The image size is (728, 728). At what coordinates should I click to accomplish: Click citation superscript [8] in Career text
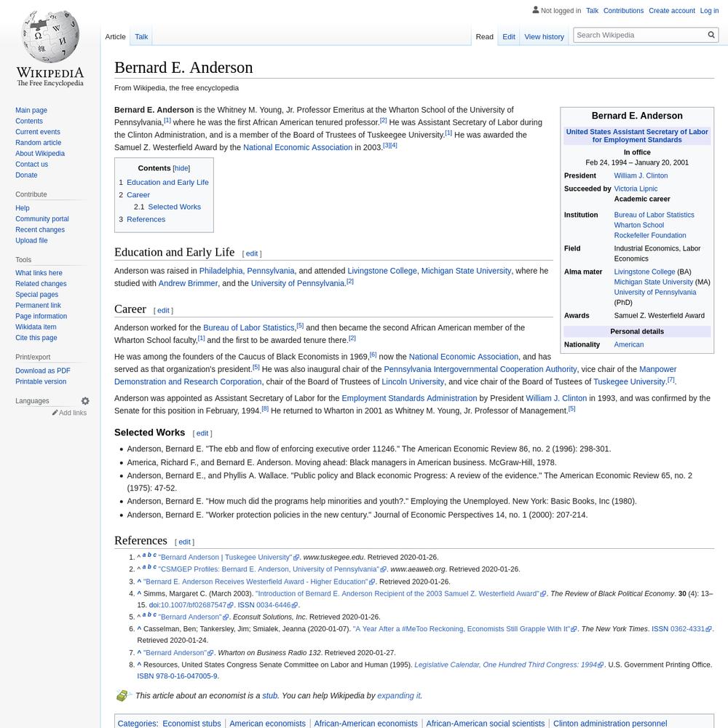(x=265, y=409)
